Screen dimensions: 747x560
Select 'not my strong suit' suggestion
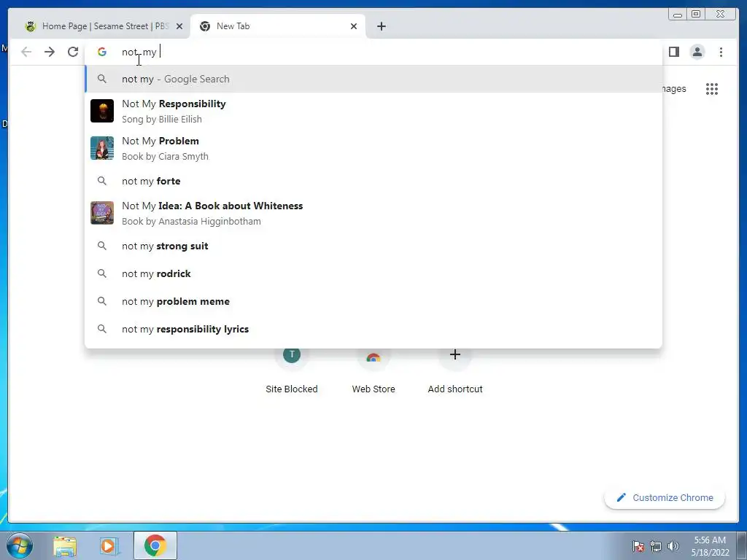pos(373,246)
